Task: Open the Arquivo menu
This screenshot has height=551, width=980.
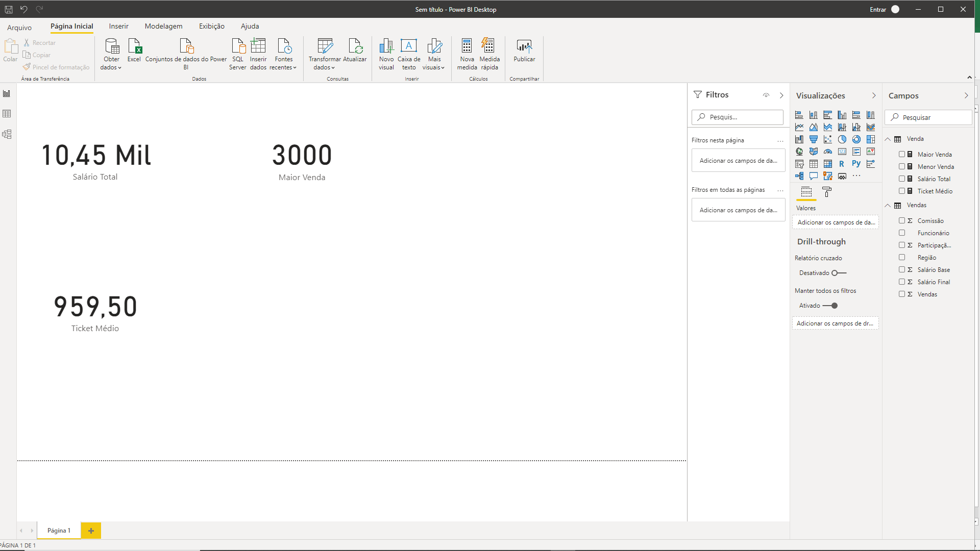Action: (x=19, y=28)
